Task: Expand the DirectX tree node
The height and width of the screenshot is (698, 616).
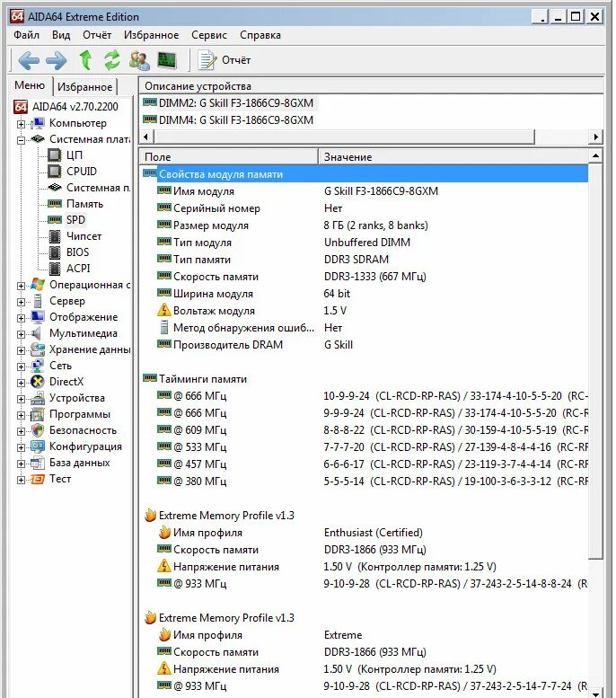Action: [x=21, y=383]
